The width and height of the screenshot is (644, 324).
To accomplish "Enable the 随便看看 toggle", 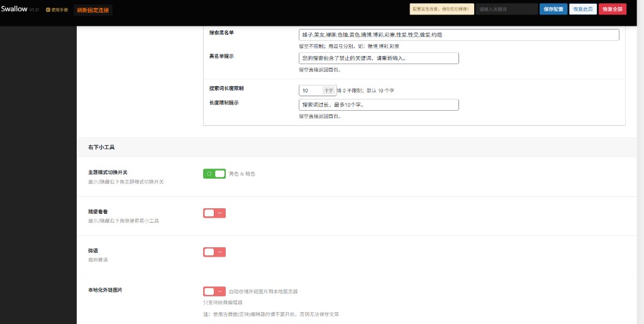I will coord(214,213).
